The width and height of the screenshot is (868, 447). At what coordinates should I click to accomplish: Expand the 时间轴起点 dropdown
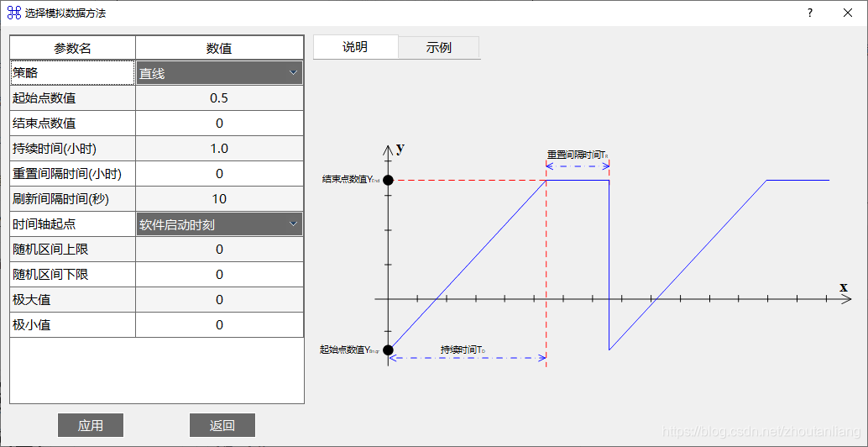219,224
